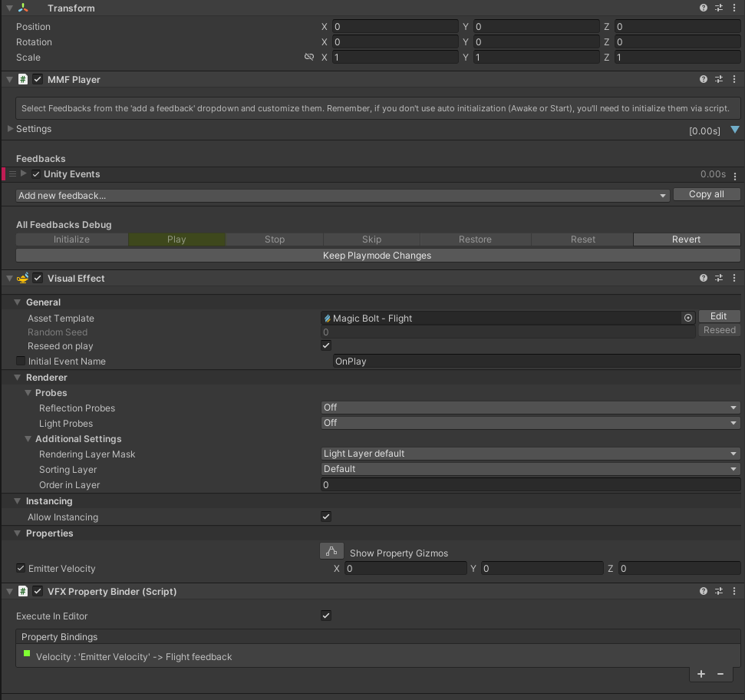Open Visual Effect three-dot menu
The height and width of the screenshot is (700, 745).
[x=734, y=278]
